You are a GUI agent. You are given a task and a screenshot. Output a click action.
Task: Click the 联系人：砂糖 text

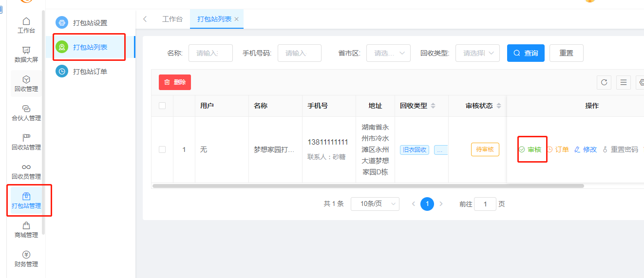326,157
